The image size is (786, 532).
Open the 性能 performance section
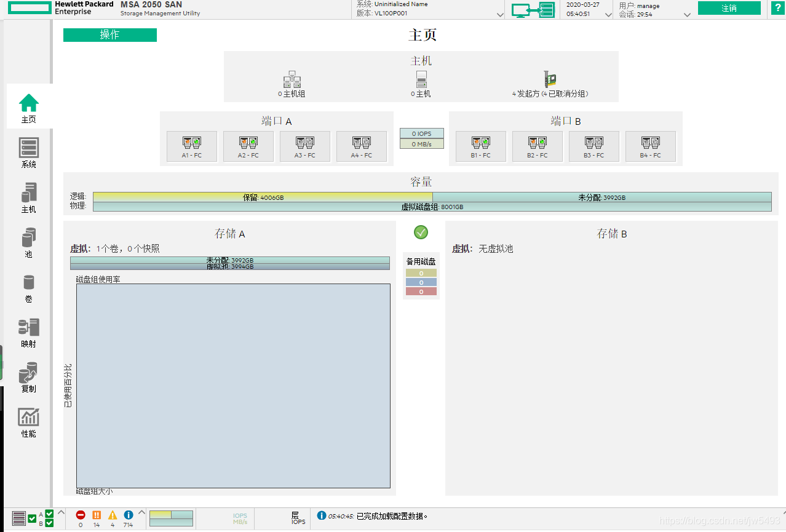[x=29, y=417]
